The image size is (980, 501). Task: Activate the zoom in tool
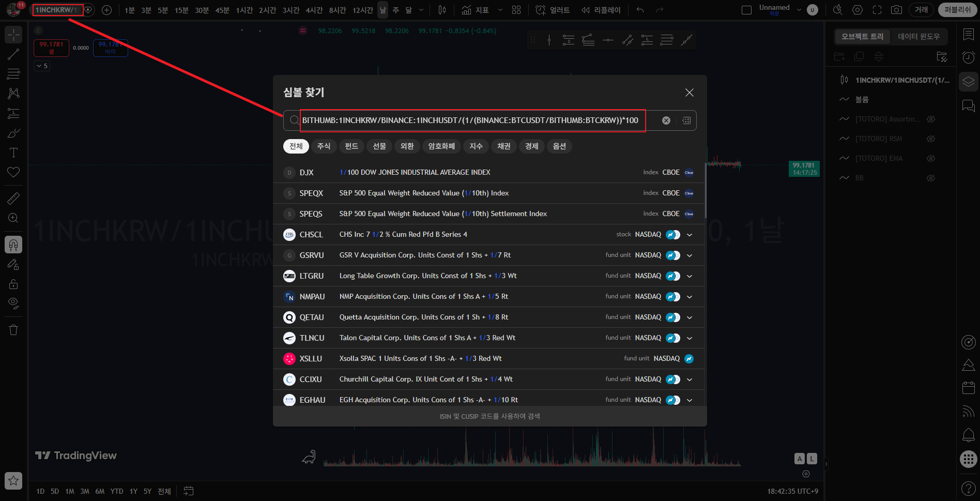(x=13, y=218)
